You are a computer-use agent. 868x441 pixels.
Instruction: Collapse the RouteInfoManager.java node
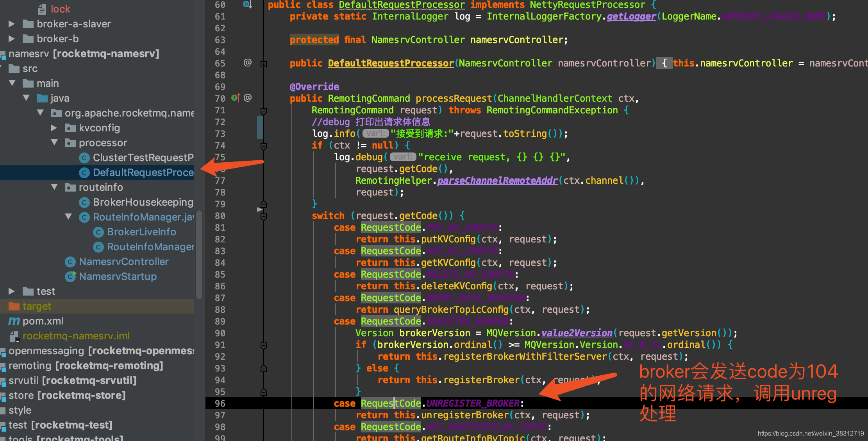point(68,217)
